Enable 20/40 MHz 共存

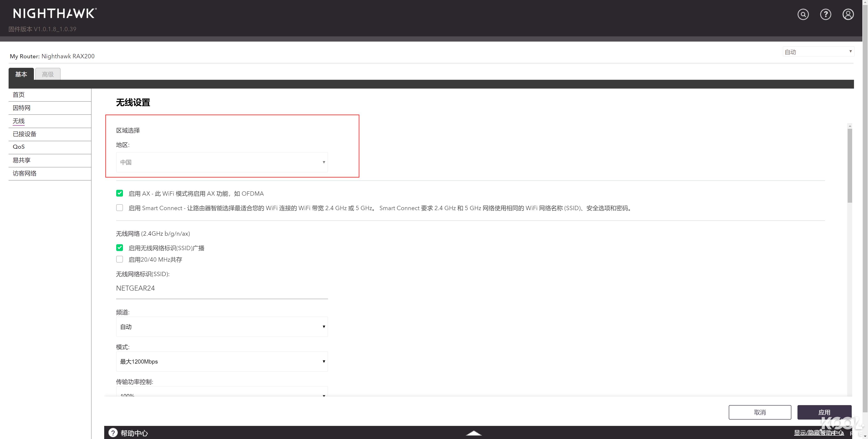tap(120, 259)
